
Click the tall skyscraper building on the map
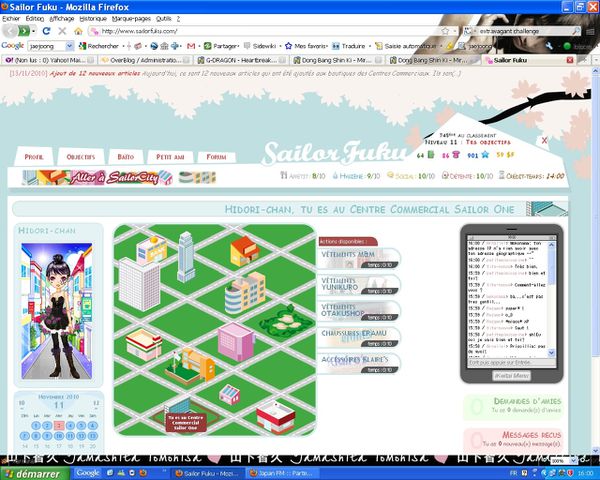186,256
